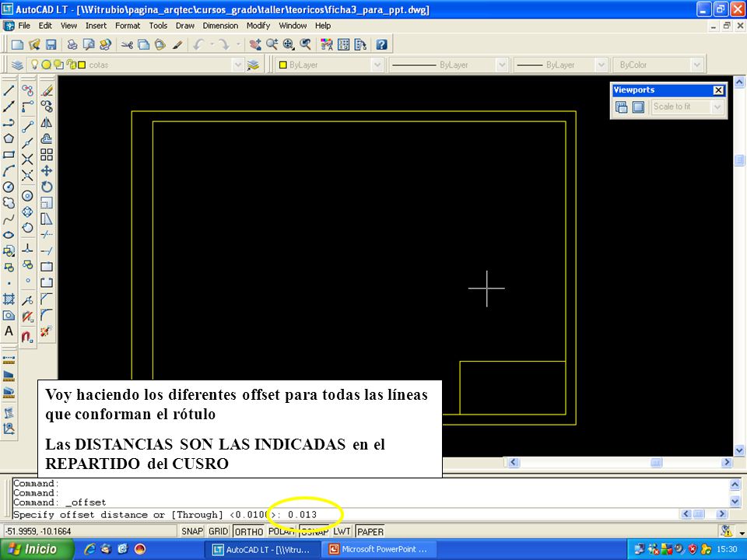Click the vertical scrollbar down arrow

coord(739,450)
